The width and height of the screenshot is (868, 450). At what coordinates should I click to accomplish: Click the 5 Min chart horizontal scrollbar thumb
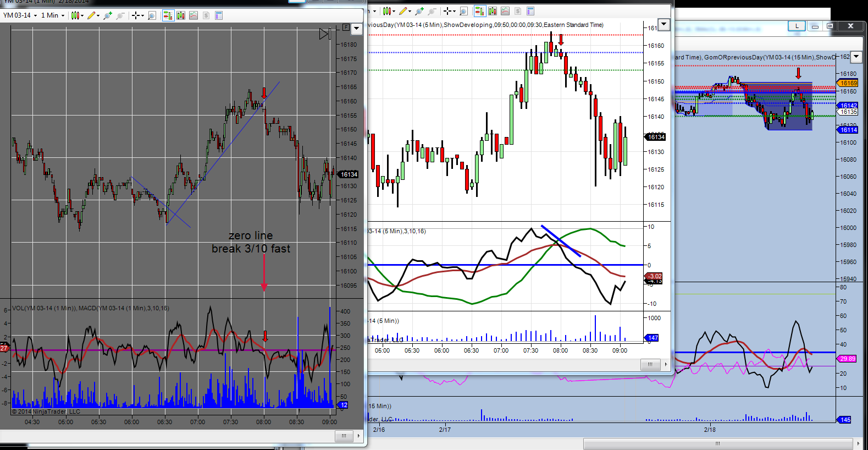point(650,364)
